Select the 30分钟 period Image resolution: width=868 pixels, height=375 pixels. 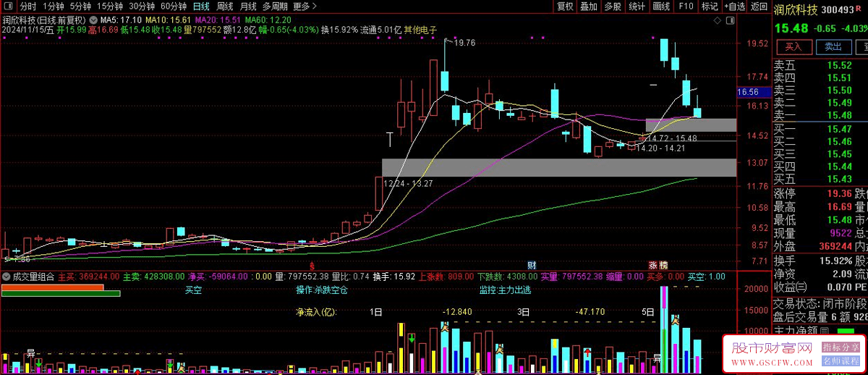pos(142,7)
